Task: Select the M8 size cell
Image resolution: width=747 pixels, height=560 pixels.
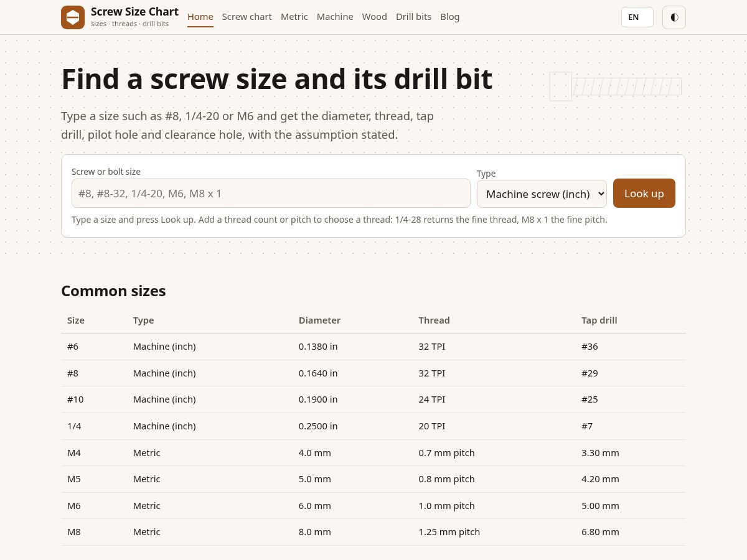Action: 74,532
